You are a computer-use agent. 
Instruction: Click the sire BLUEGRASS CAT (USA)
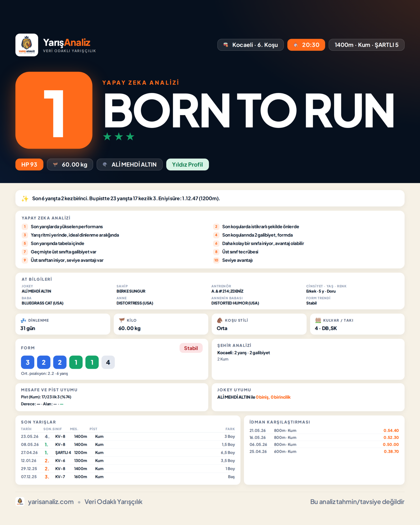pos(43,303)
